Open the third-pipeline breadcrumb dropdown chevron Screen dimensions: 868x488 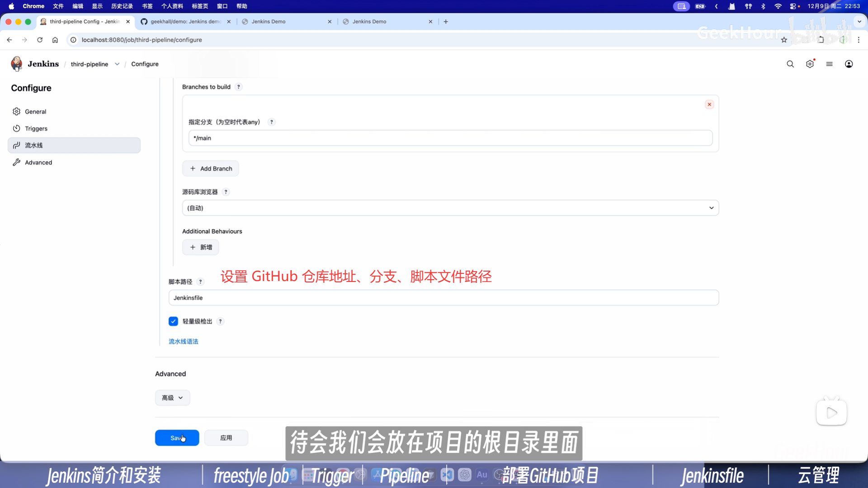[x=117, y=64]
